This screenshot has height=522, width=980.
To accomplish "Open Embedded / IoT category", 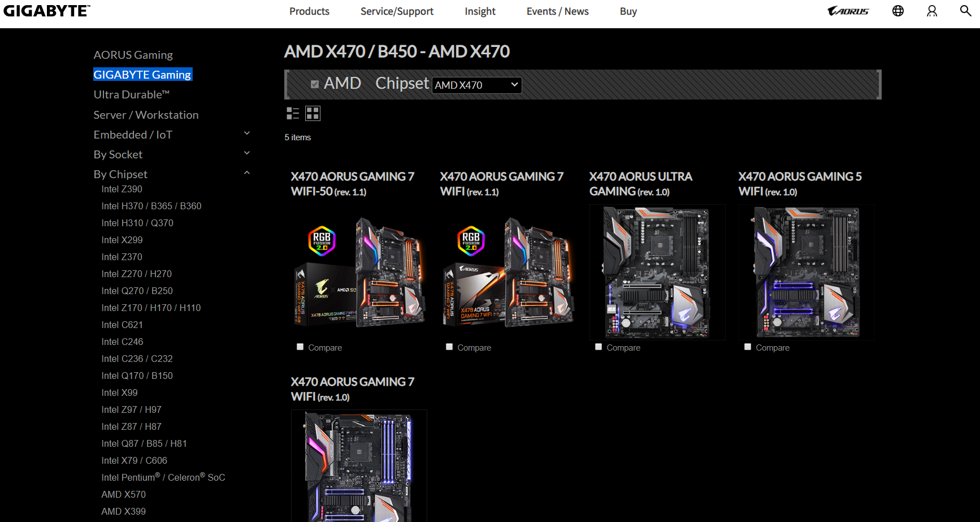I will pos(133,135).
